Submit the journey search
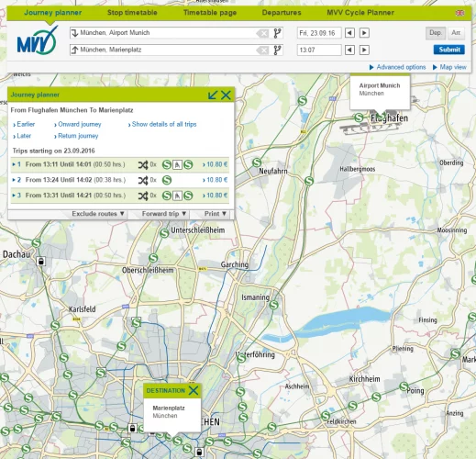 point(449,50)
